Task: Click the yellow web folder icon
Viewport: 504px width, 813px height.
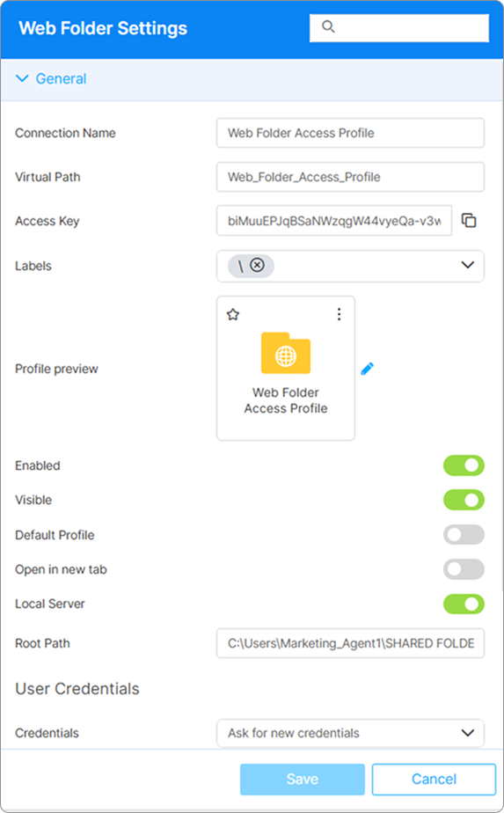Action: coord(286,353)
